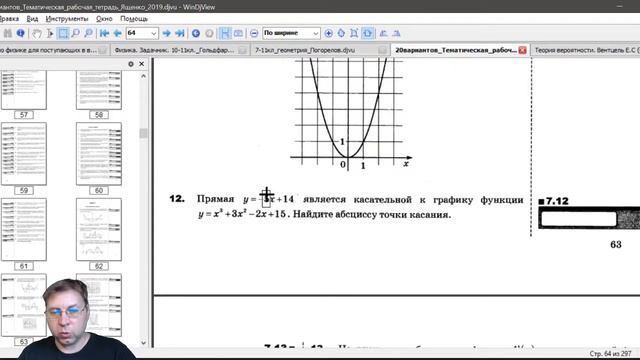Click thumbnail panel scrollbar up arrow
The height and width of the screenshot is (360, 640).
pos(143,76)
